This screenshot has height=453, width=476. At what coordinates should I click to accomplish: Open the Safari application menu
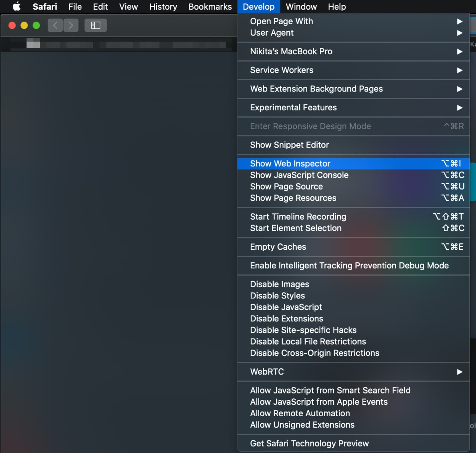[x=45, y=7]
